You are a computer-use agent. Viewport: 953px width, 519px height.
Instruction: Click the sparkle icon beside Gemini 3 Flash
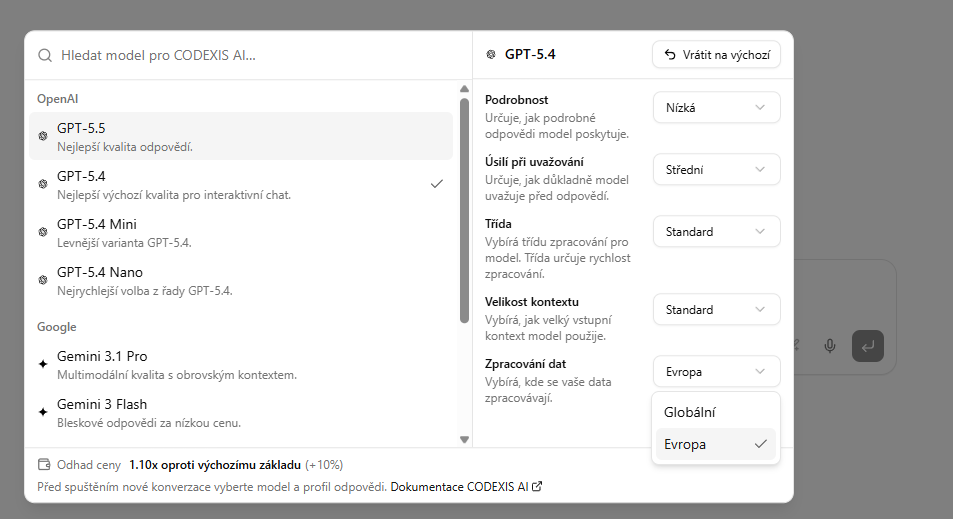43,412
